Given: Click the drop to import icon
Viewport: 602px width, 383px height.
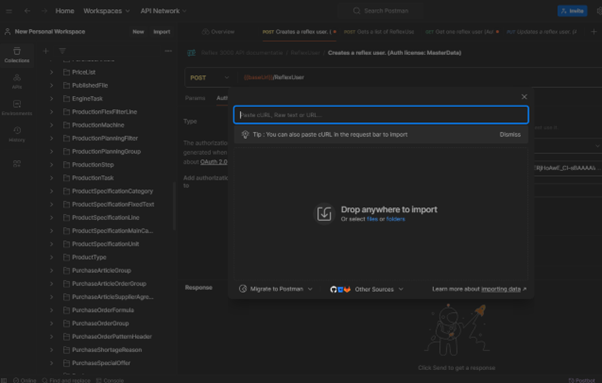Looking at the screenshot, I should point(324,213).
